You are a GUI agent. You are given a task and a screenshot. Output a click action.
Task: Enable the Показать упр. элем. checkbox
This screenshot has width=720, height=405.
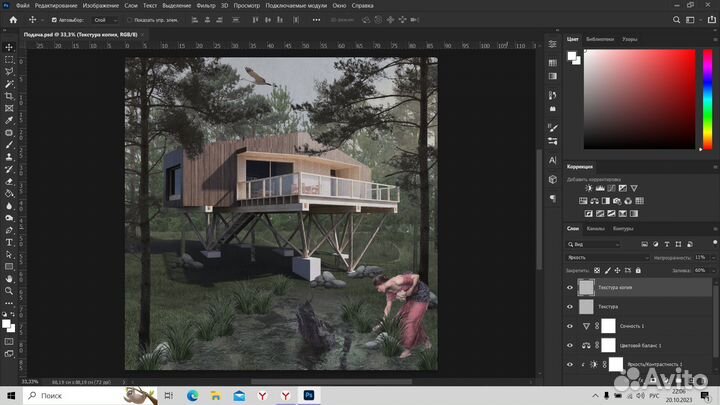point(129,20)
